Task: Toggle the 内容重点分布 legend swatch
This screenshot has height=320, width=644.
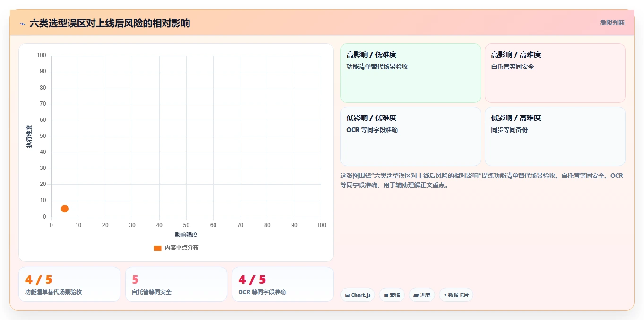Action: click(157, 248)
